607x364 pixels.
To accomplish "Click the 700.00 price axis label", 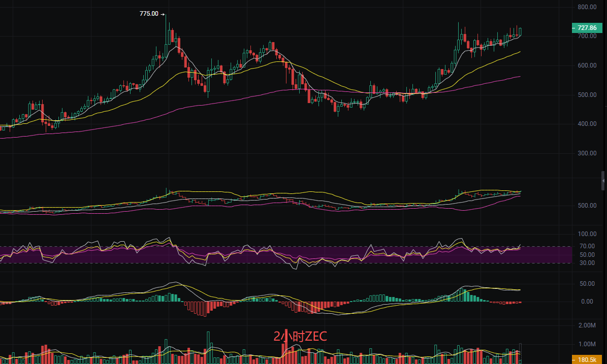I will pos(587,37).
